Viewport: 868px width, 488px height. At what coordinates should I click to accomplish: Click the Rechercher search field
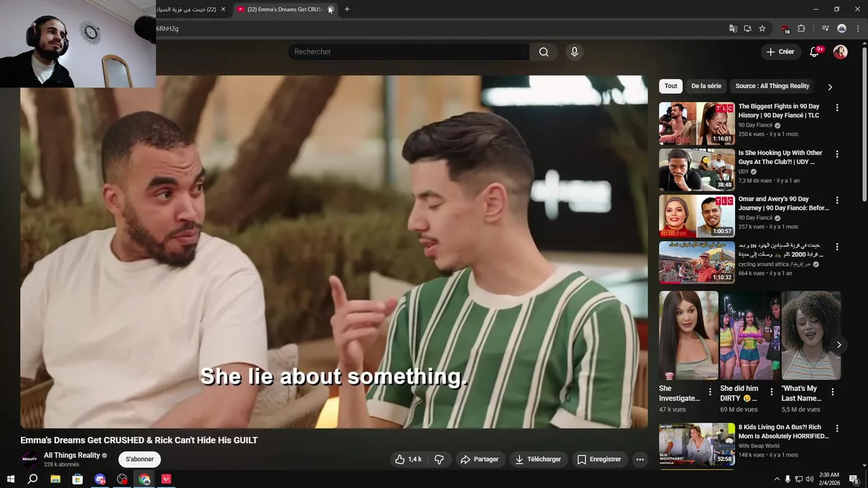[x=408, y=52]
